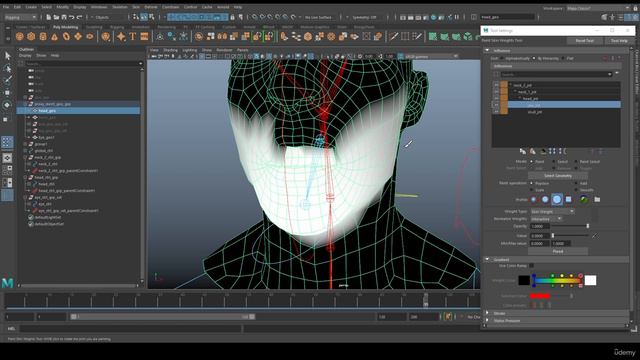Choose the square brush profile
The width and height of the screenshot is (640, 360).
569,200
